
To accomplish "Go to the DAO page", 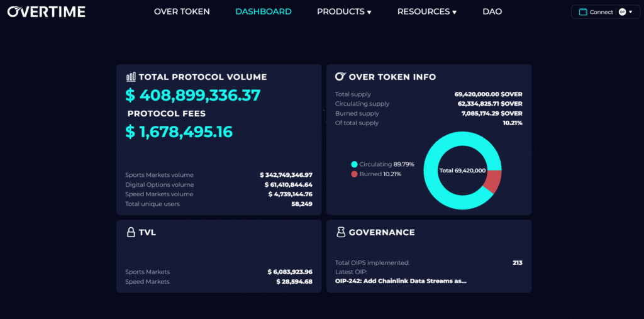I will pos(492,11).
